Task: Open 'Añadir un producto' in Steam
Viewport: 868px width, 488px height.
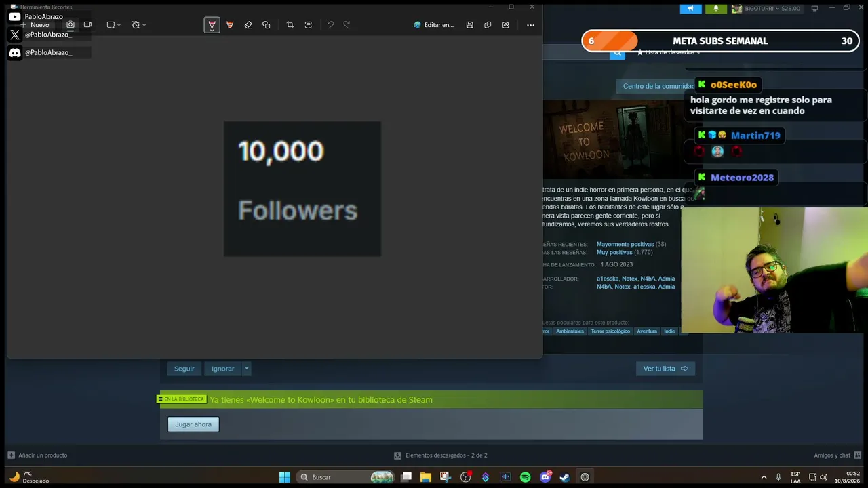Action: pos(37,455)
